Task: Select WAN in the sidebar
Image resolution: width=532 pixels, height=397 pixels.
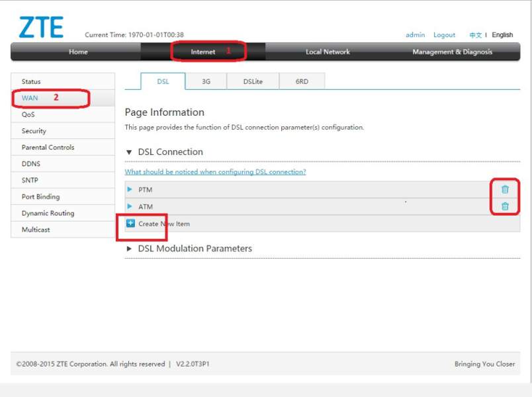Action: [30, 98]
